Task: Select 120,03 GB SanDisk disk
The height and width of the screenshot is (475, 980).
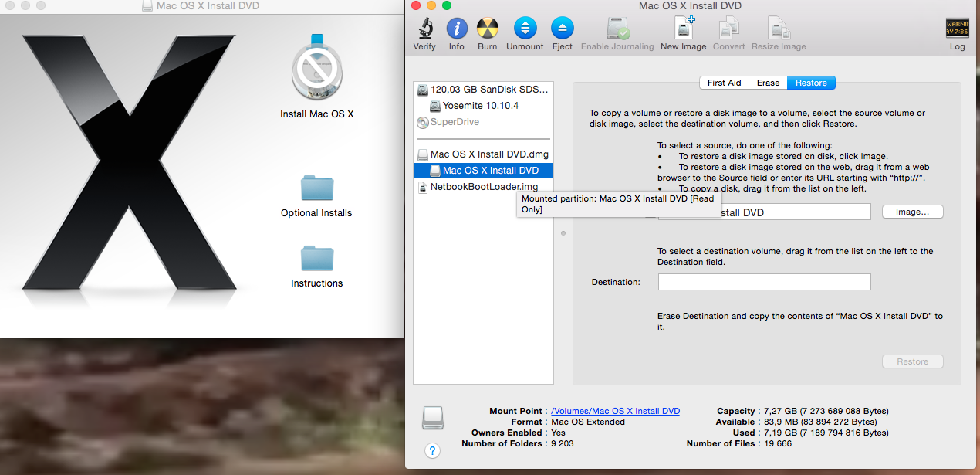Action: [483, 90]
